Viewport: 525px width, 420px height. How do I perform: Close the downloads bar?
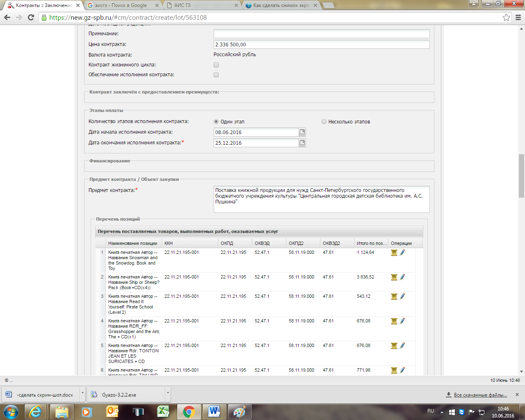517,395
